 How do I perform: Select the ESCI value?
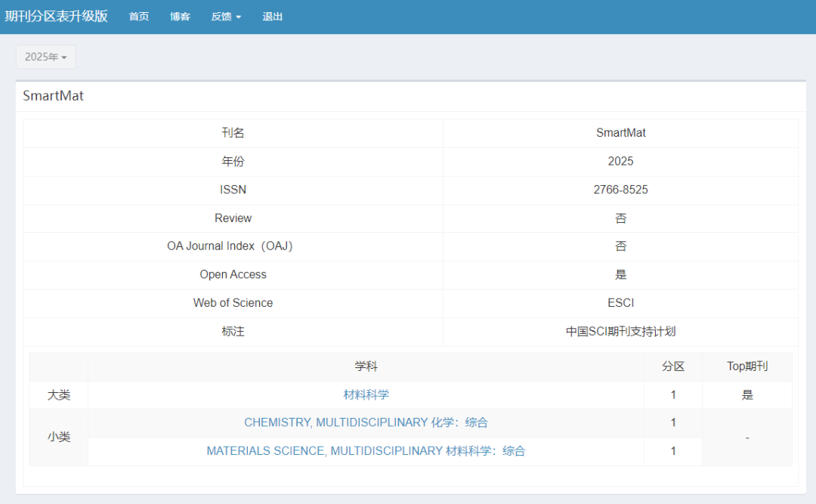pyautogui.click(x=620, y=303)
